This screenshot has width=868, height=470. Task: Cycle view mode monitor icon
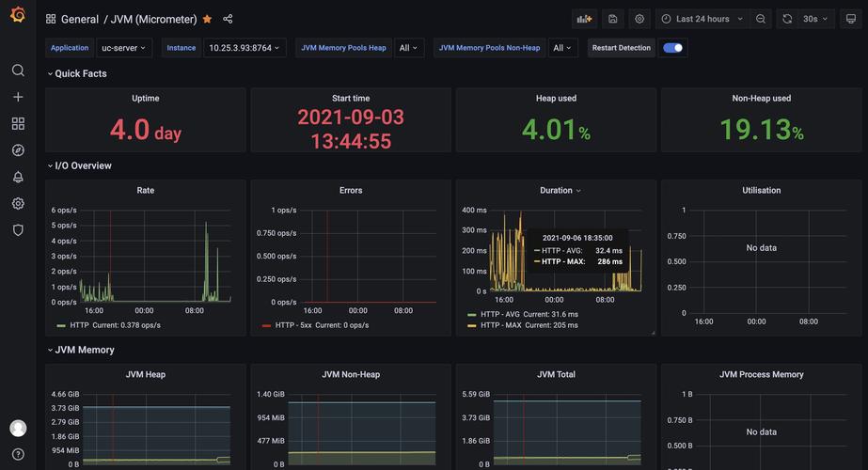851,19
